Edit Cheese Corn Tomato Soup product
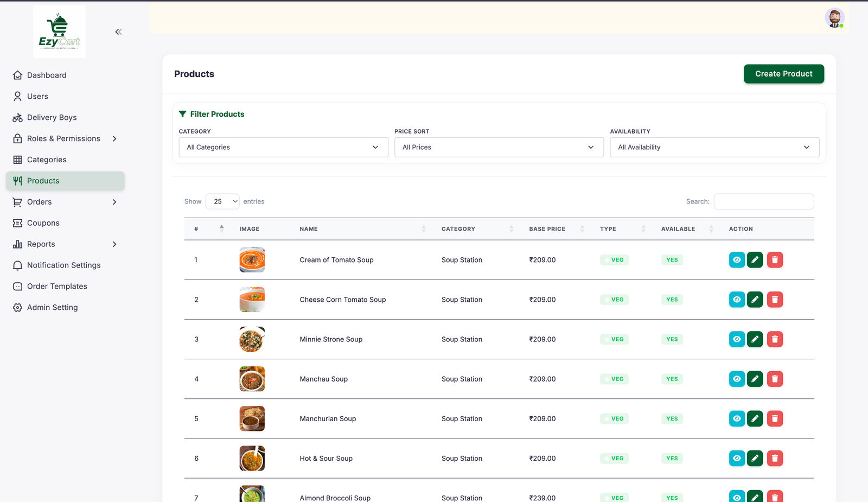This screenshot has width=868, height=502. tap(755, 300)
